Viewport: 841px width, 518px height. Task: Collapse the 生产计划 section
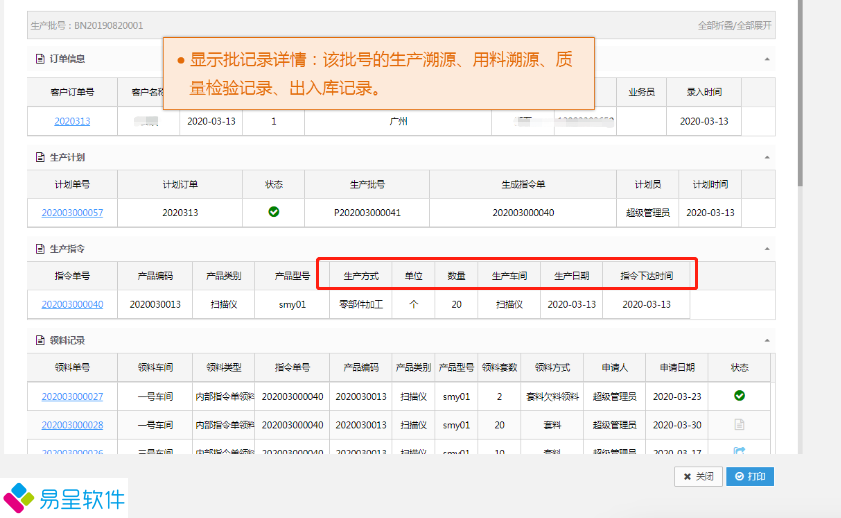(767, 157)
